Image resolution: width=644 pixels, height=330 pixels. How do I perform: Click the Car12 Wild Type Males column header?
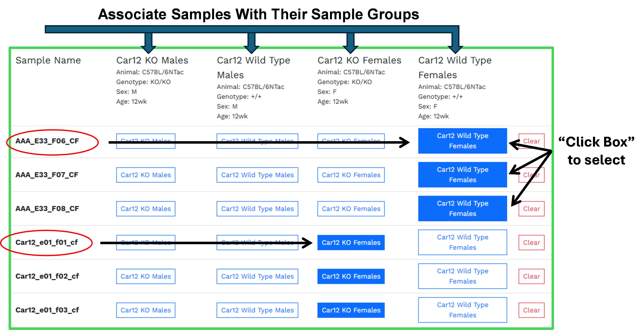[x=253, y=67]
